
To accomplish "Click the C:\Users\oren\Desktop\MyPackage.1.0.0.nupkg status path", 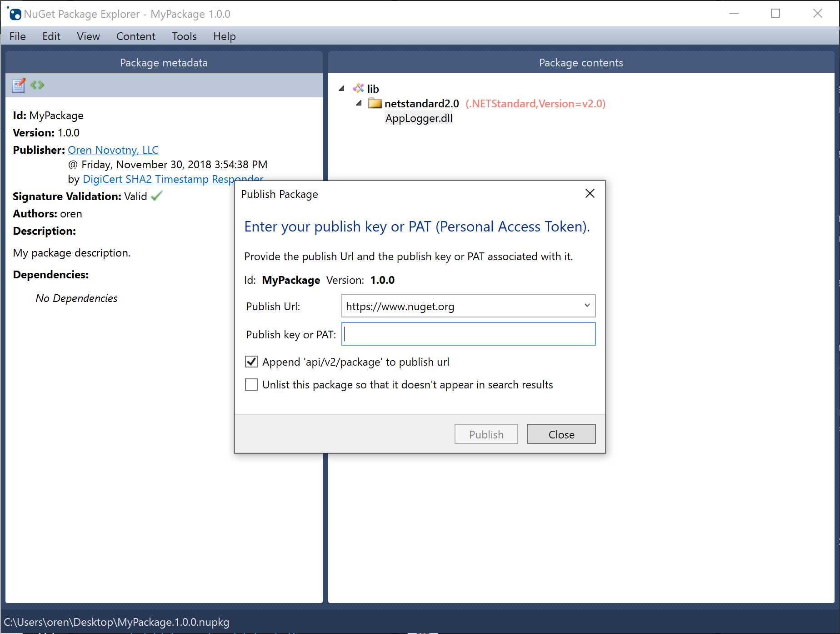I will [116, 622].
